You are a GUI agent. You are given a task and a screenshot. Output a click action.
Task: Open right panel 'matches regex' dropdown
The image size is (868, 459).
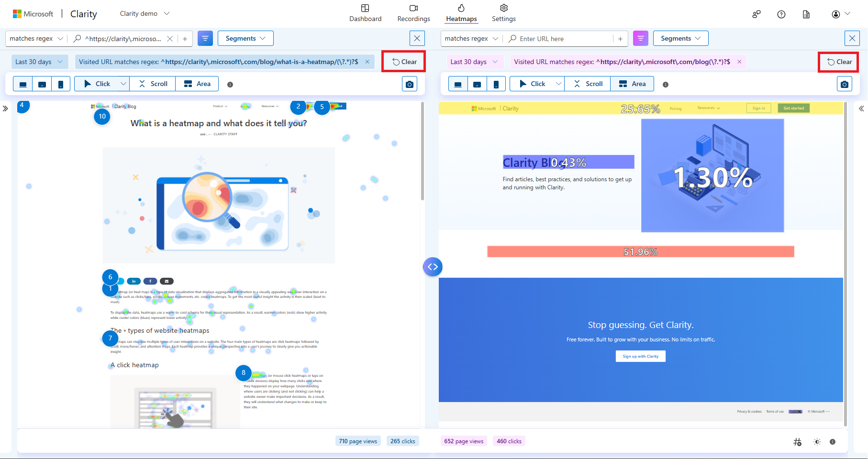(472, 39)
